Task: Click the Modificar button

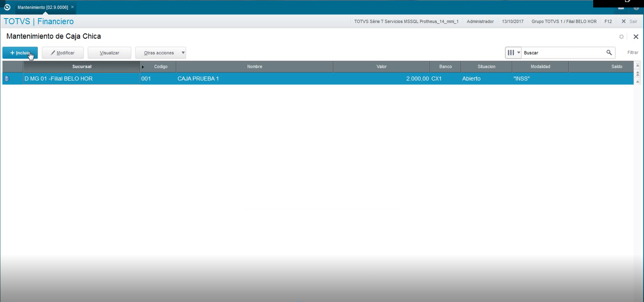Action: click(63, 53)
